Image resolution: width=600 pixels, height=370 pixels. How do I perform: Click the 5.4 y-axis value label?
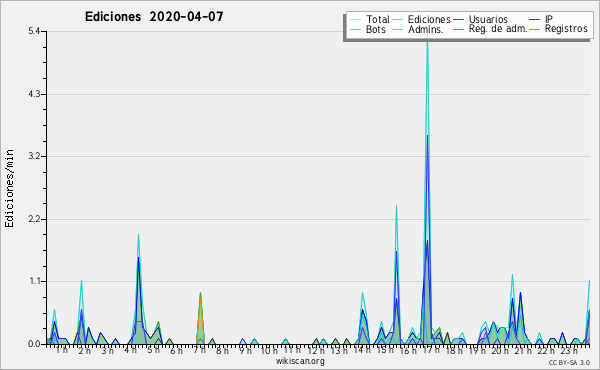34,31
